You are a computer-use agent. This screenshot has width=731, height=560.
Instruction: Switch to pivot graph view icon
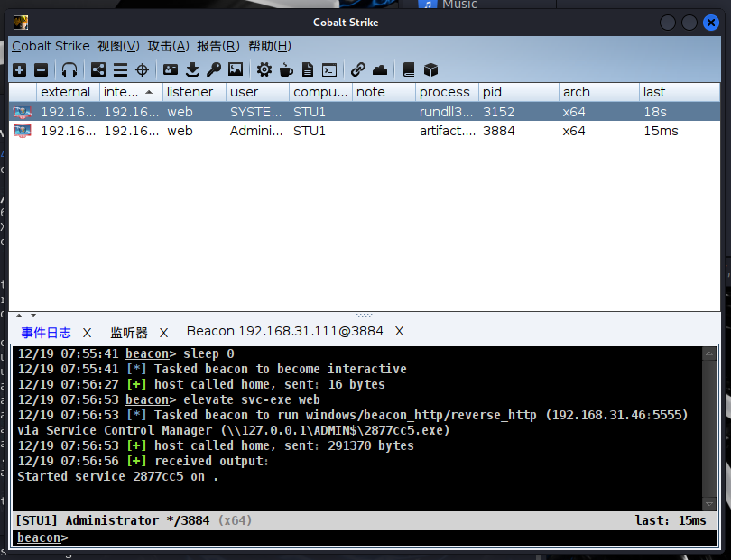coord(97,70)
